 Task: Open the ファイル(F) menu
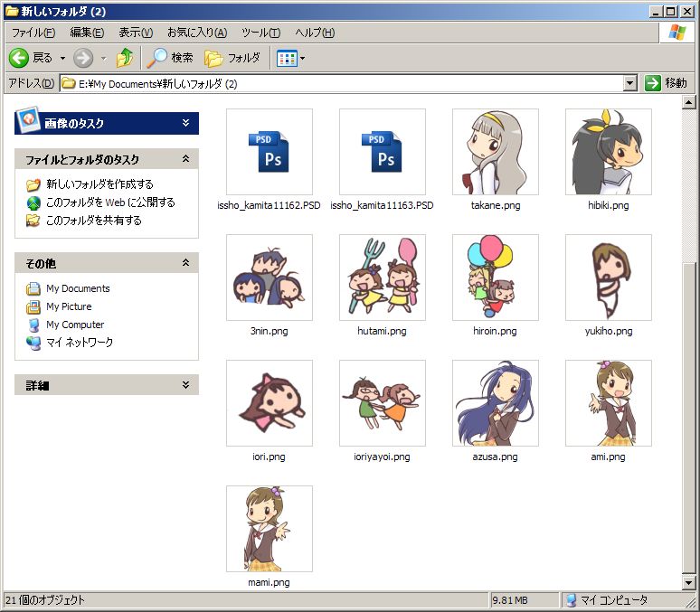[33, 33]
